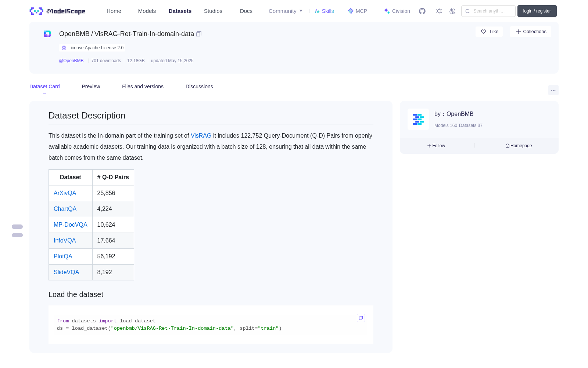
Task: Open the VisRAG link in the description
Action: (x=201, y=136)
